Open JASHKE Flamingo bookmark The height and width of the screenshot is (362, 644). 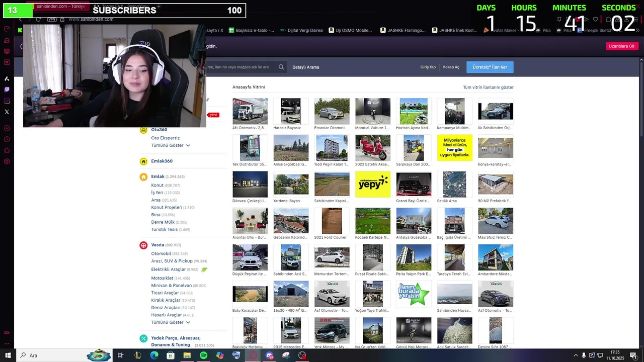click(403, 30)
